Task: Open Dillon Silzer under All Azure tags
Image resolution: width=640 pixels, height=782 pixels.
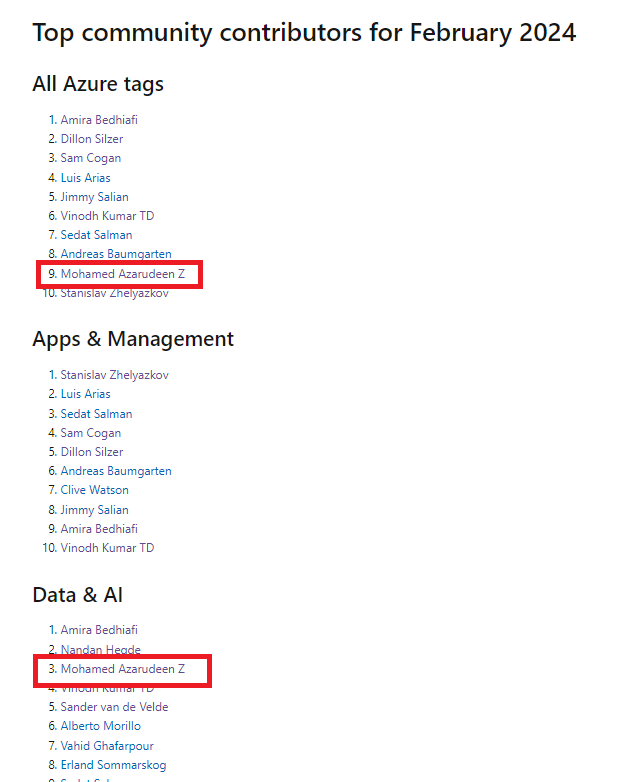Action: coord(92,139)
